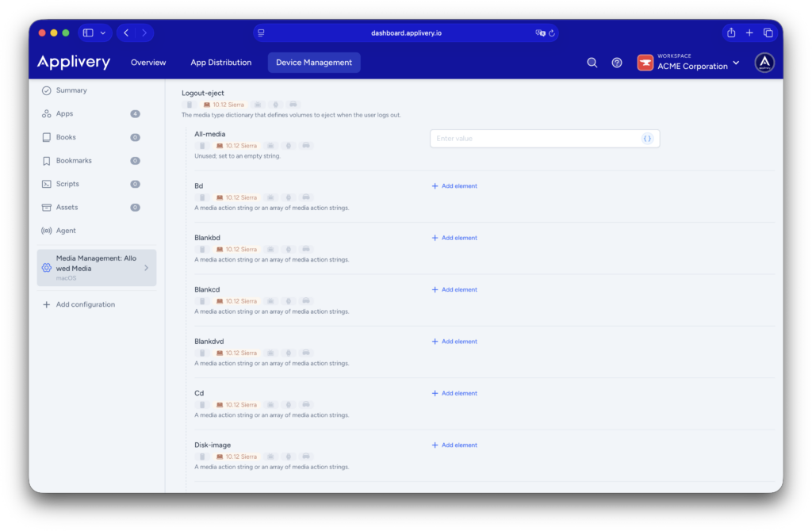Click Add configuration in the sidebar
812x531 pixels.
pos(85,304)
